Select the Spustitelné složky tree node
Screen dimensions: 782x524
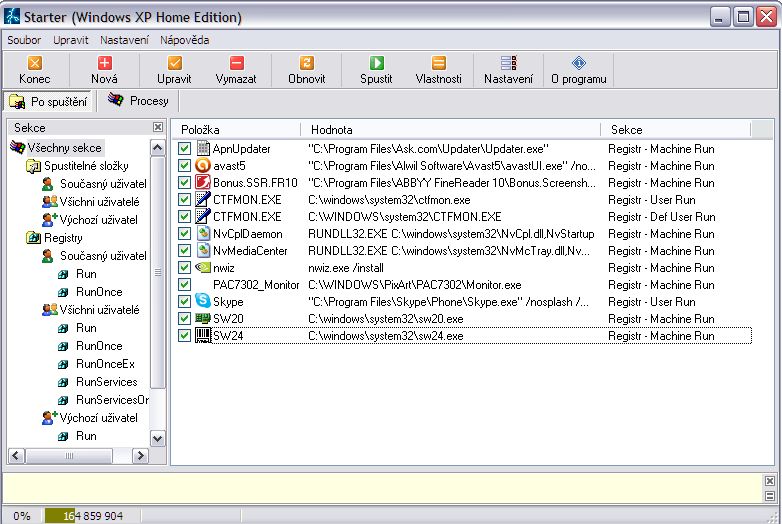coord(86,166)
